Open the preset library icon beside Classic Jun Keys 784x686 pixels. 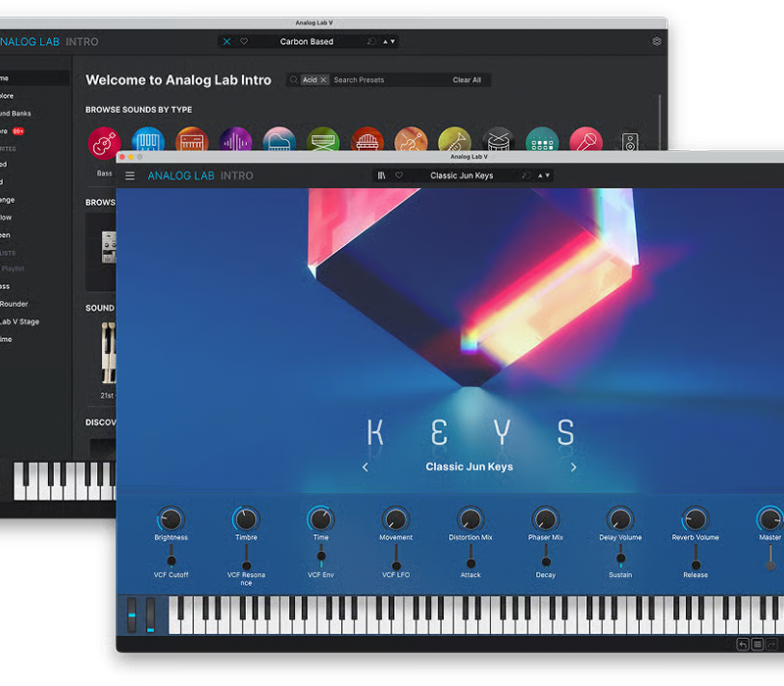coord(381,175)
